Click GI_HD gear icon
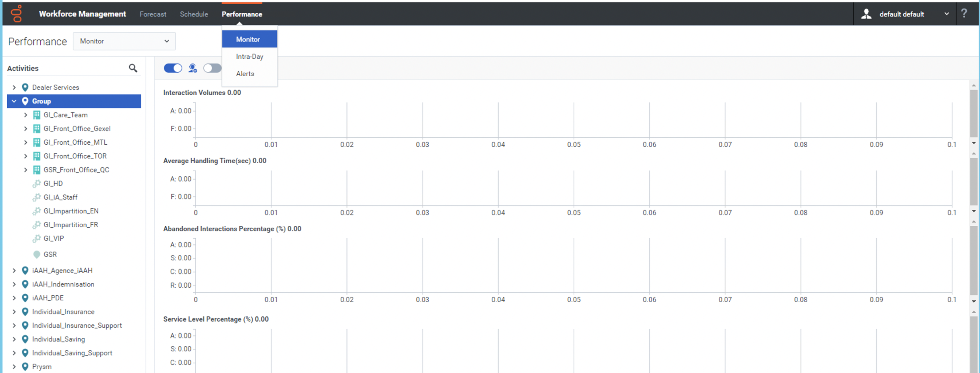 coord(37,184)
